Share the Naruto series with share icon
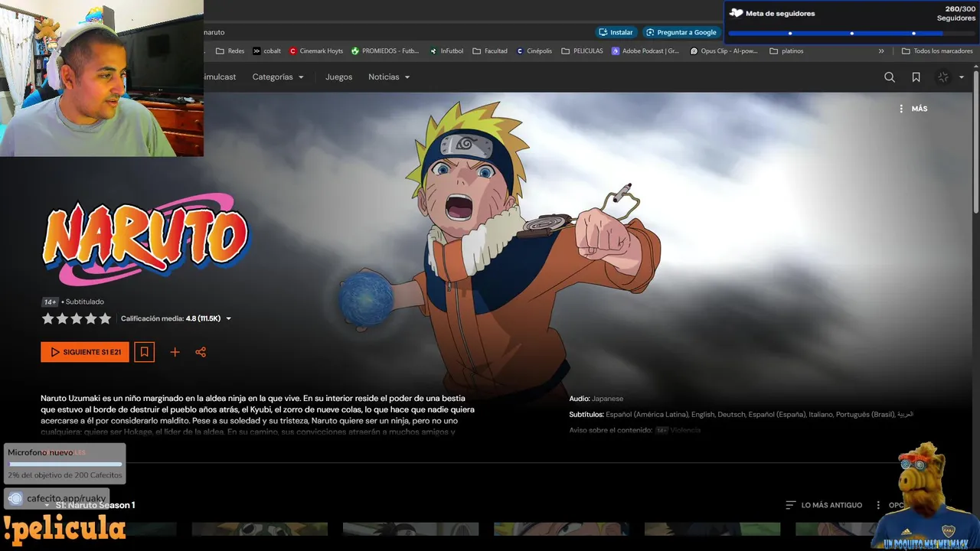 pos(201,352)
